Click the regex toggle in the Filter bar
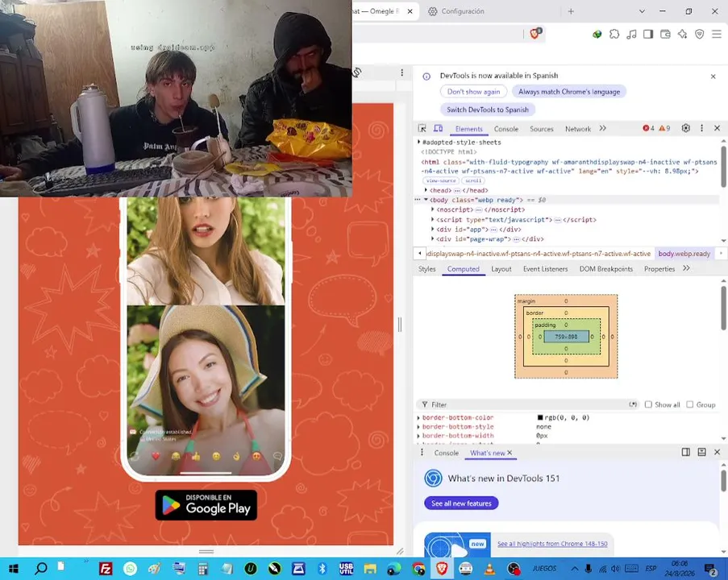Screen dimensions: 728x580 pos(633,404)
